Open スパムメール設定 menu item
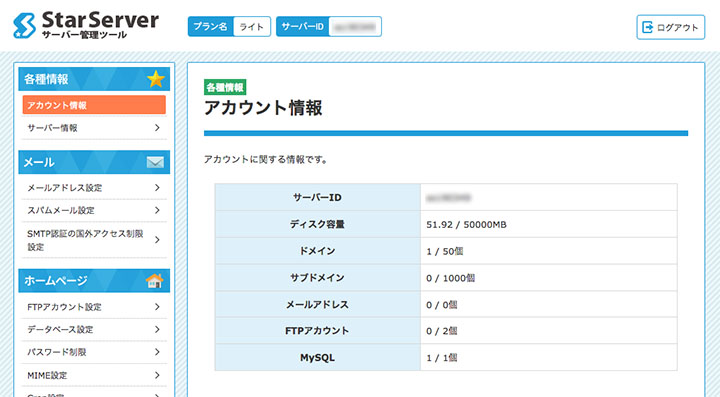Image resolution: width=720 pixels, height=397 pixels. coord(94,210)
